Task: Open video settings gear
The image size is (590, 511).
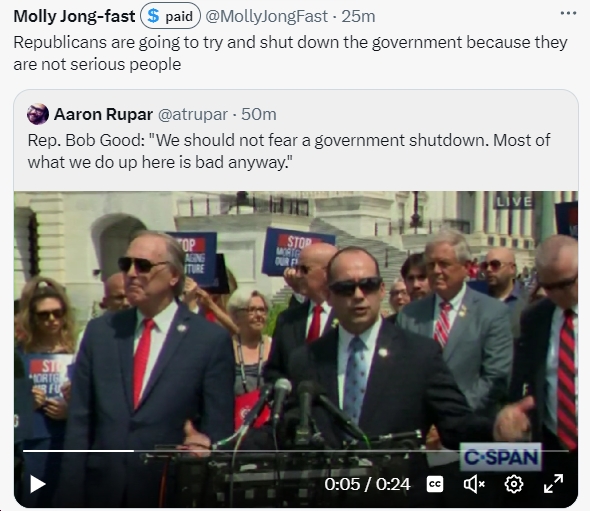Action: tap(514, 484)
